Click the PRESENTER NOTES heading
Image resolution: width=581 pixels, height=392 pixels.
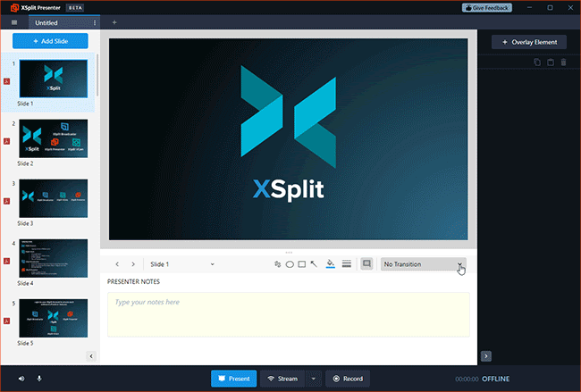(x=133, y=281)
